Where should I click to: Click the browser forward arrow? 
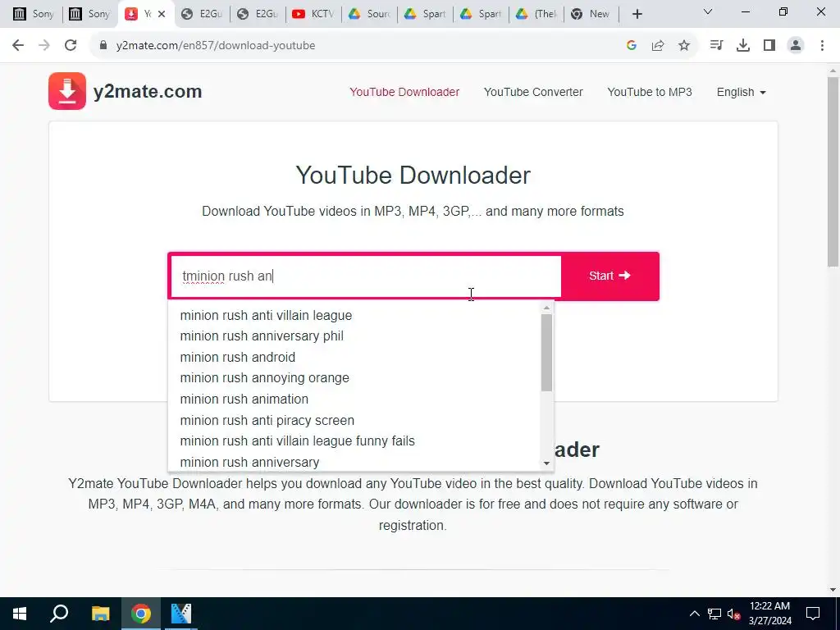pos(44,46)
